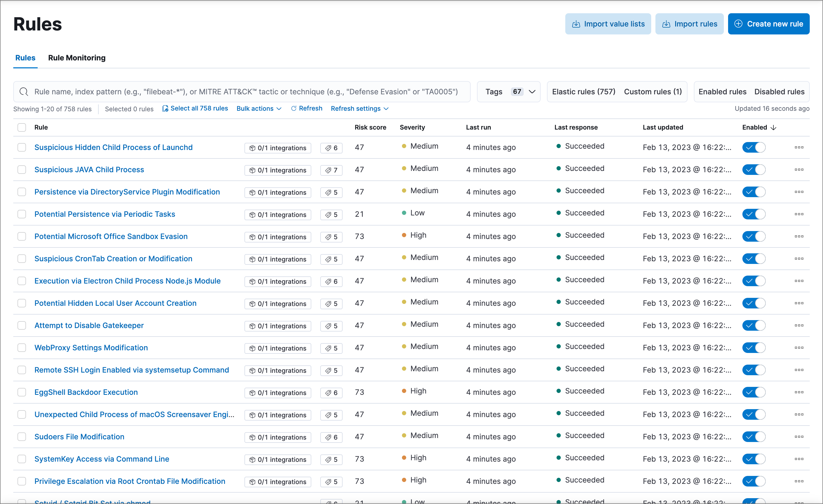
Task: Click the rule name search field
Action: pyautogui.click(x=246, y=92)
